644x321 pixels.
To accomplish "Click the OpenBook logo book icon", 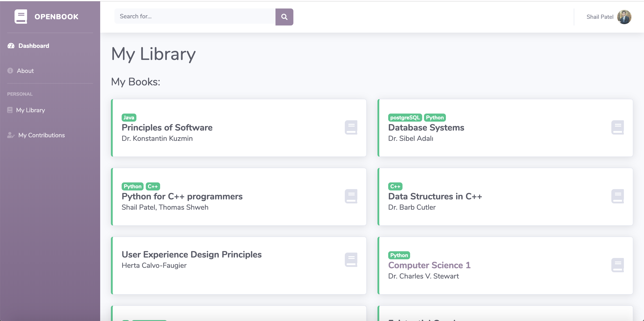I will point(21,17).
